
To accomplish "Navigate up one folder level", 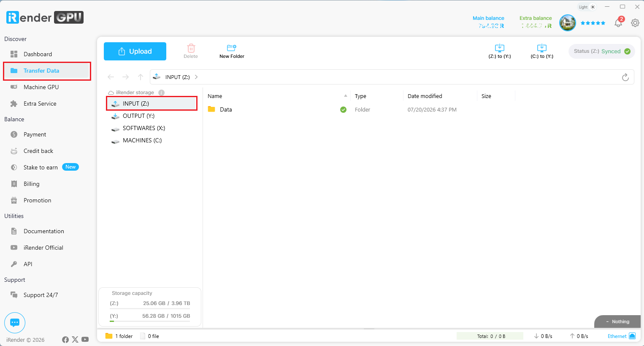I will (x=141, y=77).
